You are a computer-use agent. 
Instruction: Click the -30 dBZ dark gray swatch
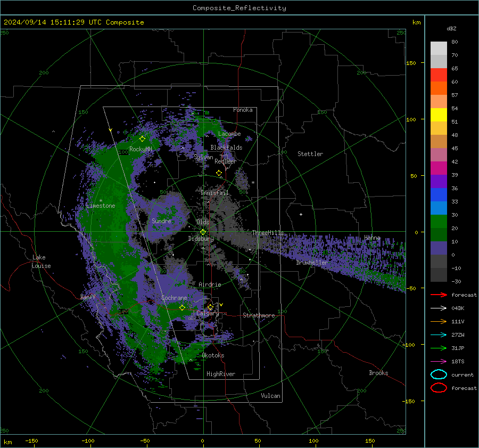[439, 275]
